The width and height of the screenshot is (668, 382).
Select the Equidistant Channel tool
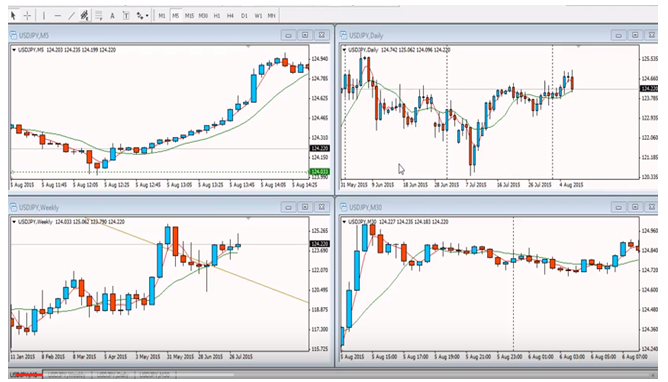point(84,16)
